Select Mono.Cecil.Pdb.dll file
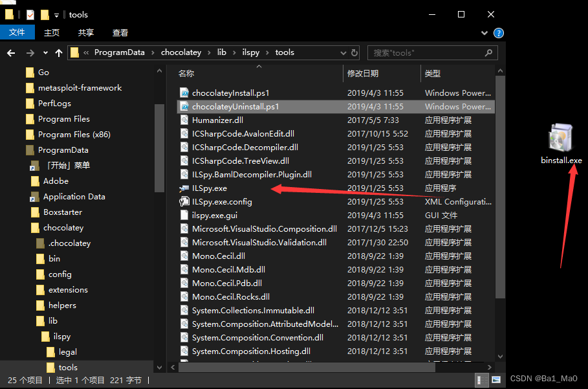The image size is (588, 389). click(227, 283)
